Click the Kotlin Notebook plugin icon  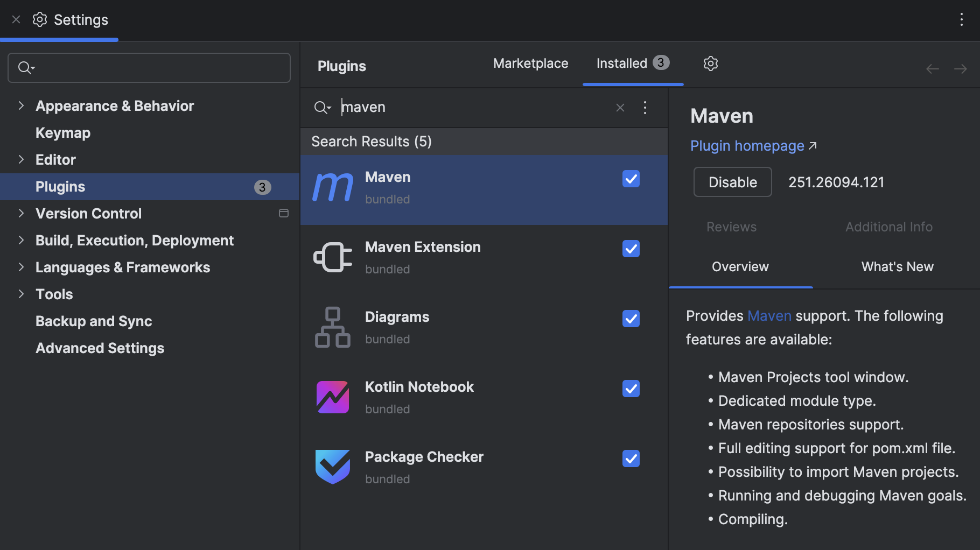[x=332, y=397]
